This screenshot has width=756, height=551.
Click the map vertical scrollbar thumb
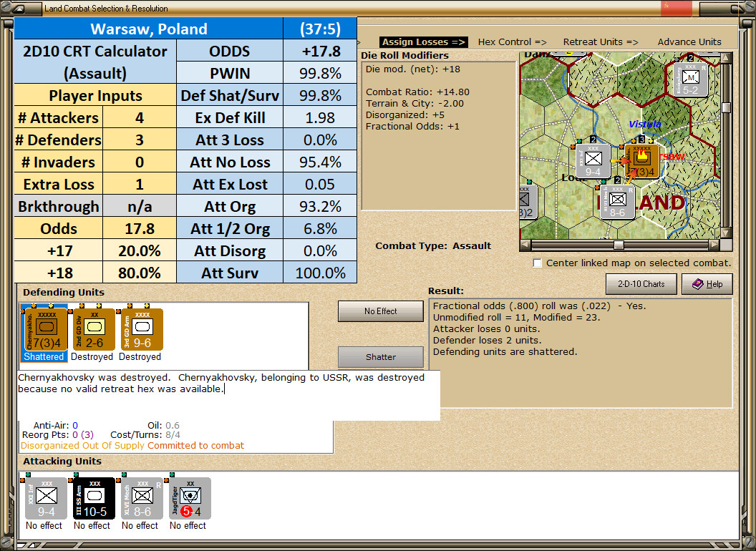pos(726,107)
